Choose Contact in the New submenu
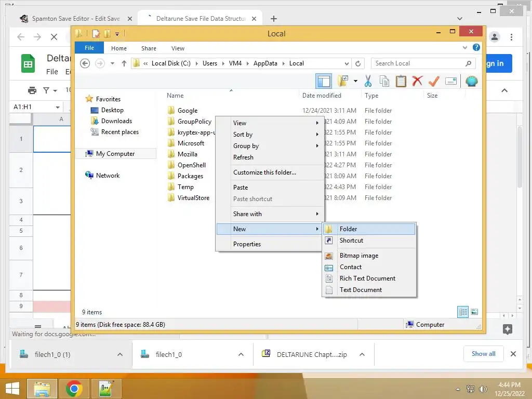The image size is (532, 399). pyautogui.click(x=369, y=267)
